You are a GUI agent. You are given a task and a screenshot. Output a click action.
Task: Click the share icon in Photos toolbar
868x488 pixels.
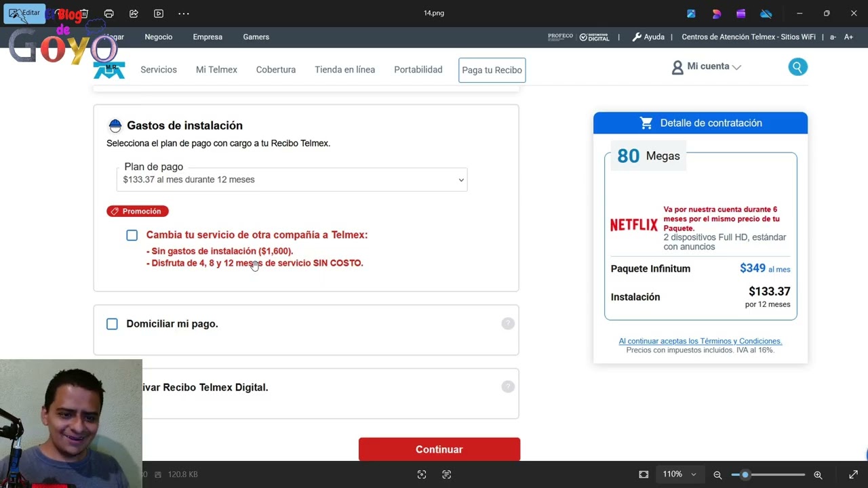[x=134, y=14]
